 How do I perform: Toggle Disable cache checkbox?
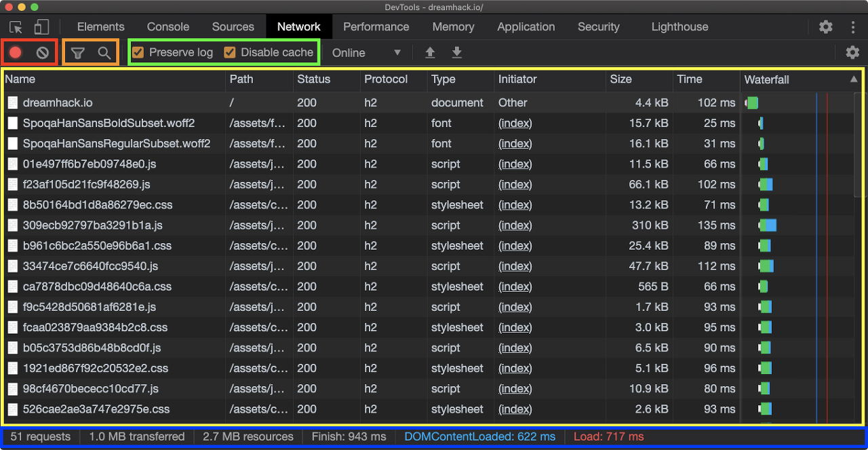coord(230,52)
